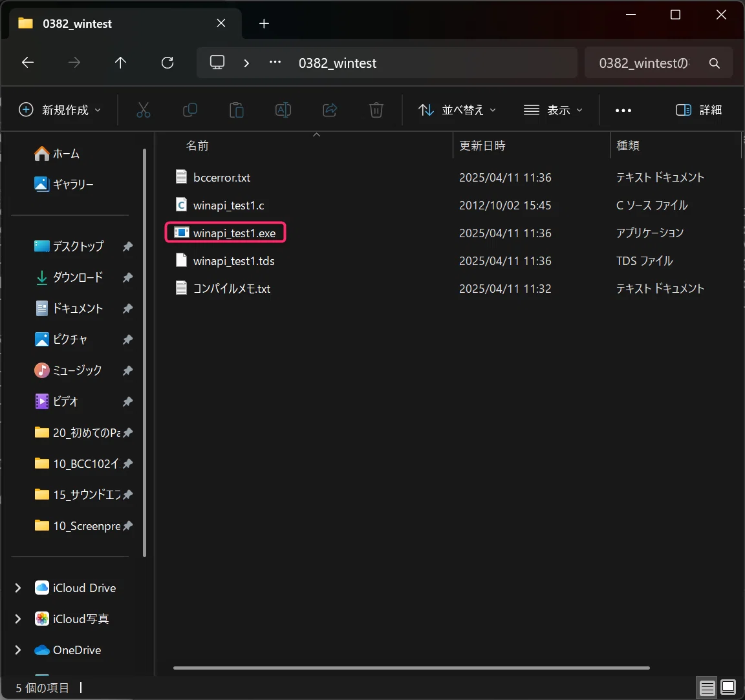Click the Share toolbar icon
Viewport: 745px width, 700px height.
[x=330, y=110]
